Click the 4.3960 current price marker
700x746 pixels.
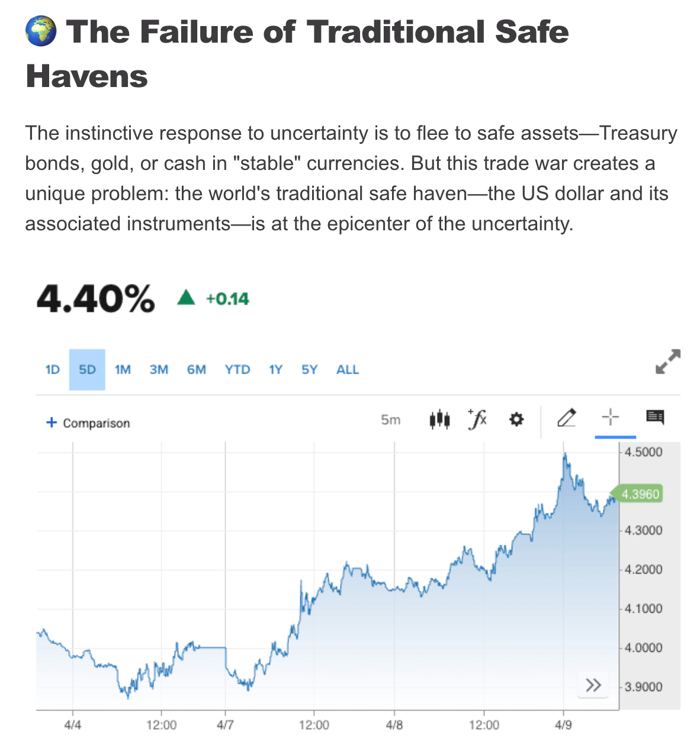(x=637, y=494)
